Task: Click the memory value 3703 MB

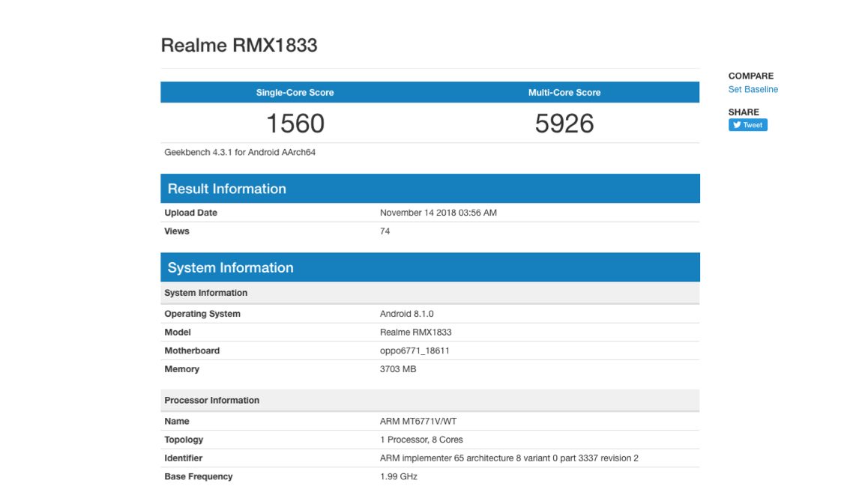Action: click(x=398, y=369)
